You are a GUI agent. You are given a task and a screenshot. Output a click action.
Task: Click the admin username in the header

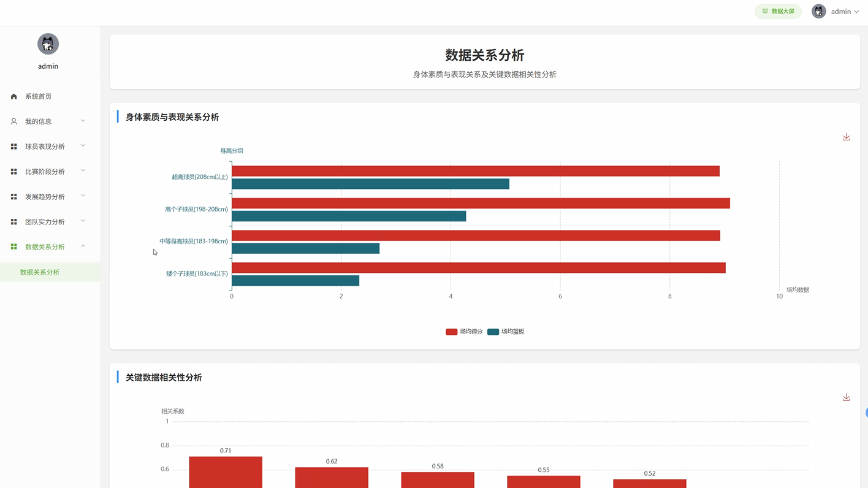point(840,12)
